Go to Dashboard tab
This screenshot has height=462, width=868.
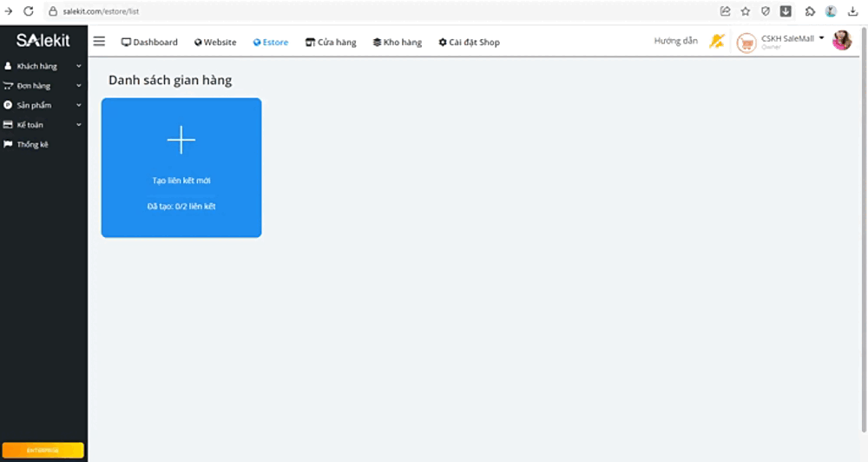(x=149, y=43)
